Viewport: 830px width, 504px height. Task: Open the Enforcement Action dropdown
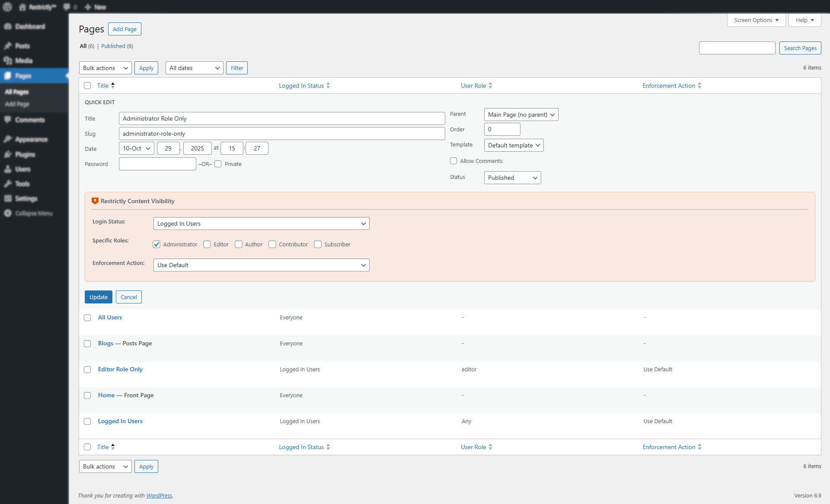click(261, 265)
